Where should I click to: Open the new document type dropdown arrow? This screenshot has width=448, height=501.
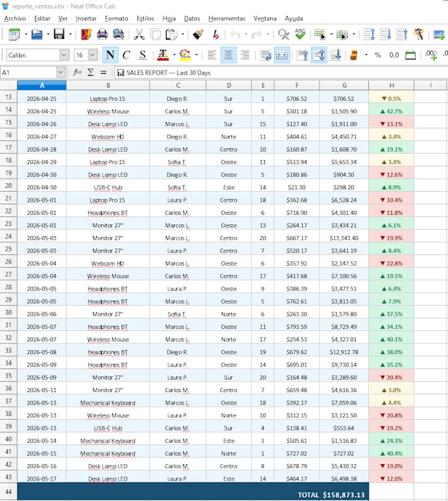point(26,34)
